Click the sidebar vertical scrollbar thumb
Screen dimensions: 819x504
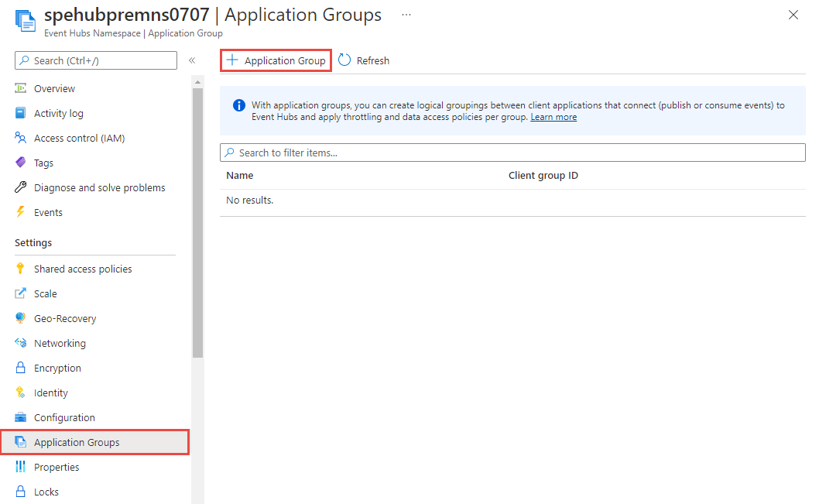pyautogui.click(x=197, y=222)
